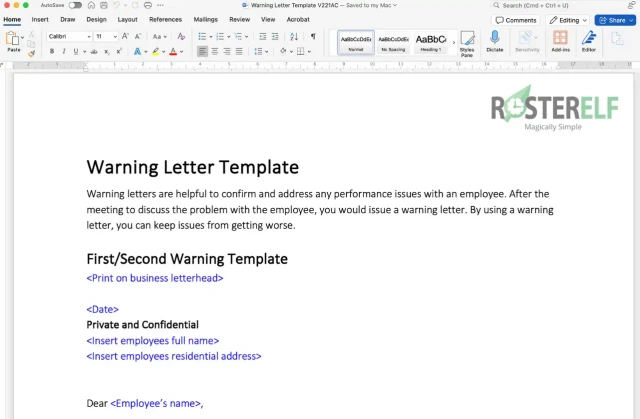Switch to the Review tab
The height and width of the screenshot is (419, 640).
click(239, 19)
